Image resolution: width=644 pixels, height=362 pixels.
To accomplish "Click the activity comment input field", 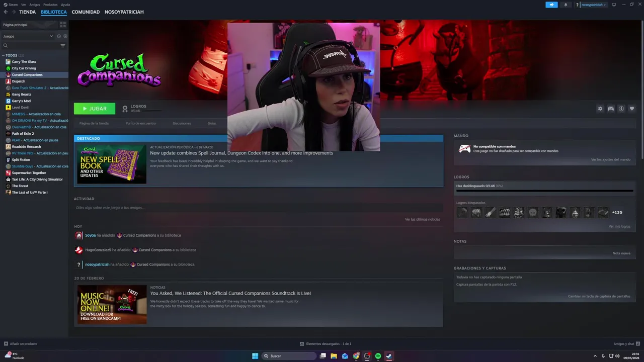I will click(x=258, y=208).
